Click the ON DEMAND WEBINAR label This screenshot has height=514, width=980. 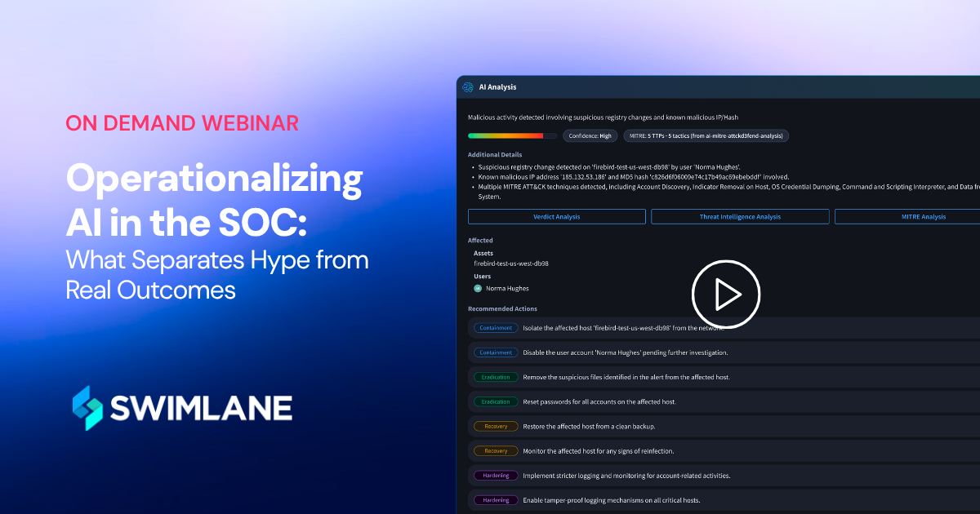coord(182,123)
